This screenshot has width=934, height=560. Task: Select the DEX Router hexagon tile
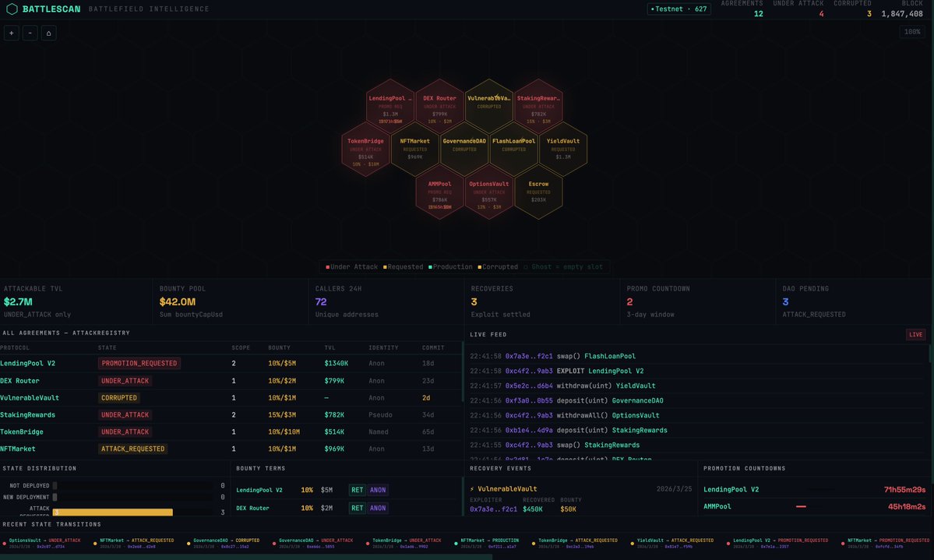[x=439, y=106]
